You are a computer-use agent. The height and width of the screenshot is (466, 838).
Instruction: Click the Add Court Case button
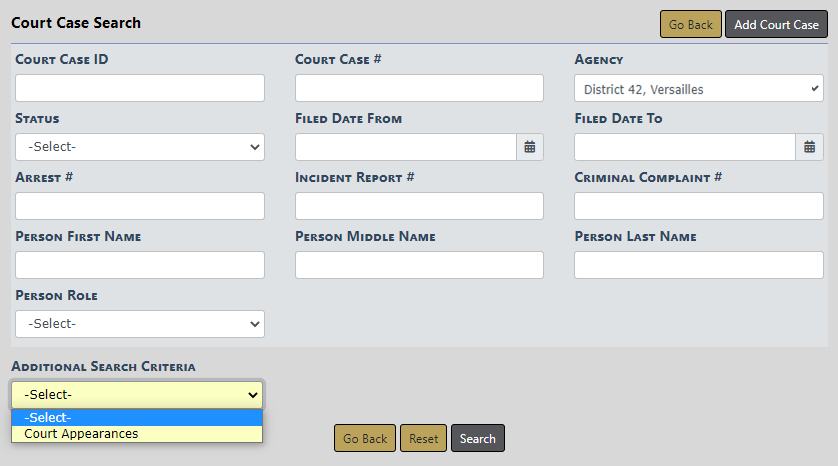click(x=776, y=25)
